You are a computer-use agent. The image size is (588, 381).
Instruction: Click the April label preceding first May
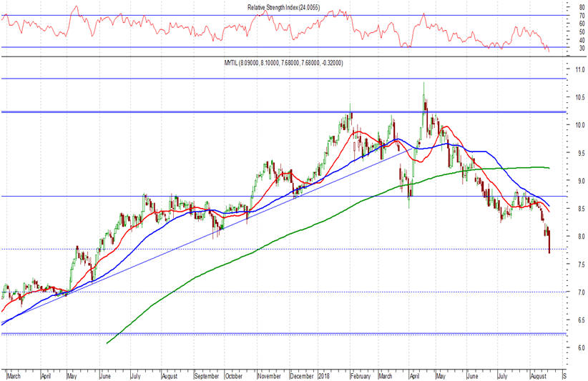46,376
